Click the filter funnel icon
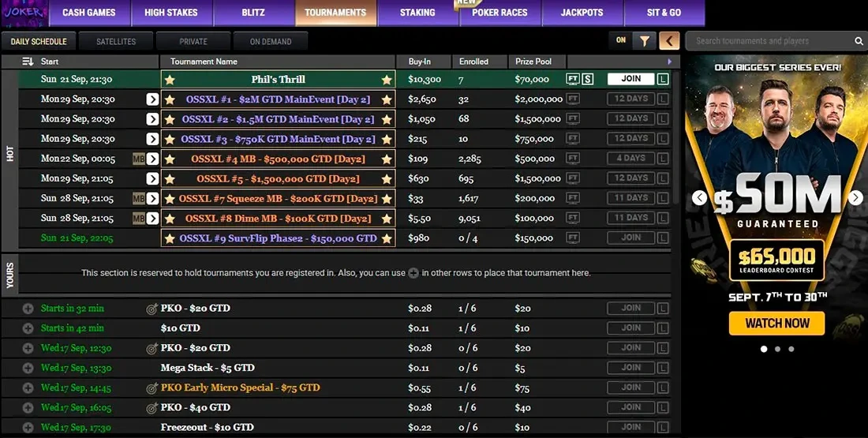Screen dimensions: 868x438 [645, 41]
